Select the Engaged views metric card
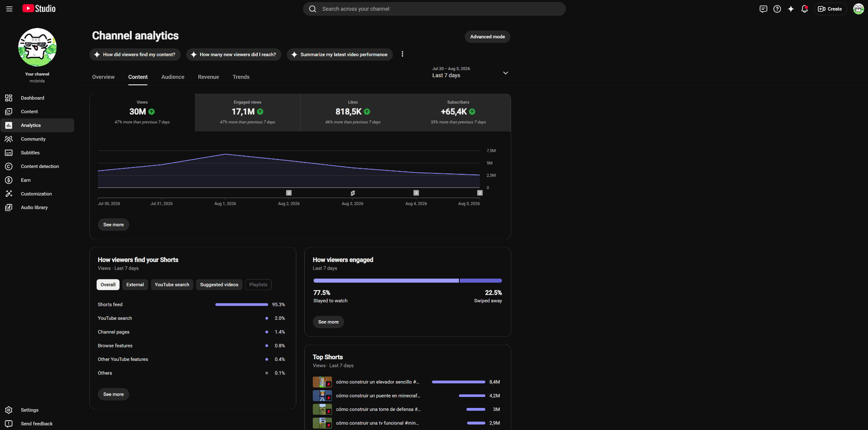Screen dimensions: 868x430 click(248, 112)
